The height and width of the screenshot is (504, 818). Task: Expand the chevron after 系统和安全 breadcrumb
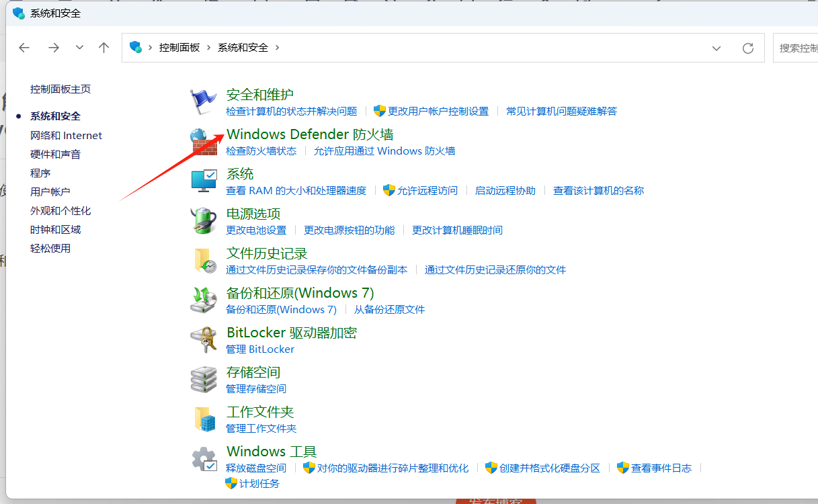[x=277, y=48]
